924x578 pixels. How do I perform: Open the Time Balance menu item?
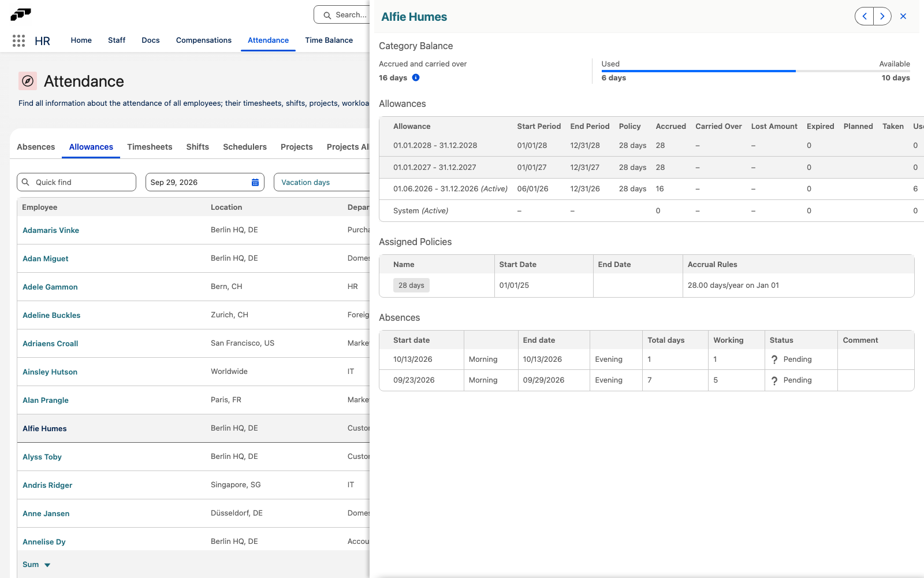[329, 40]
